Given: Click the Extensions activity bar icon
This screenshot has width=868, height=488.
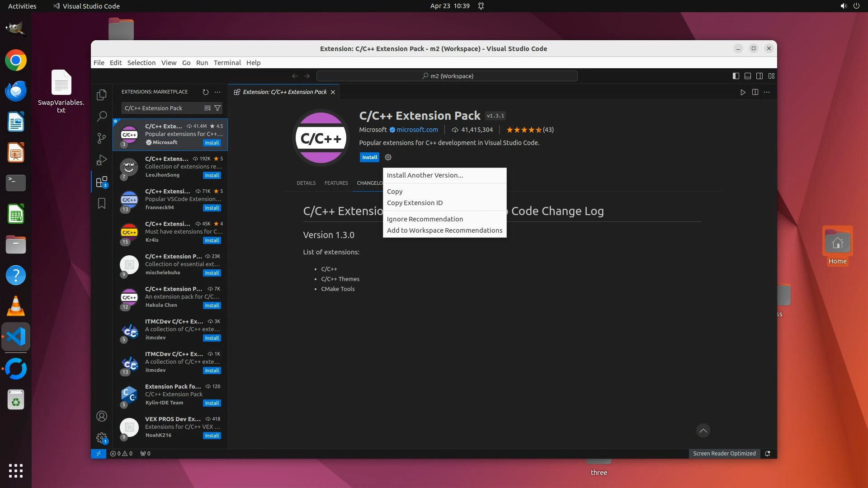Looking at the screenshot, I should pos(102,182).
